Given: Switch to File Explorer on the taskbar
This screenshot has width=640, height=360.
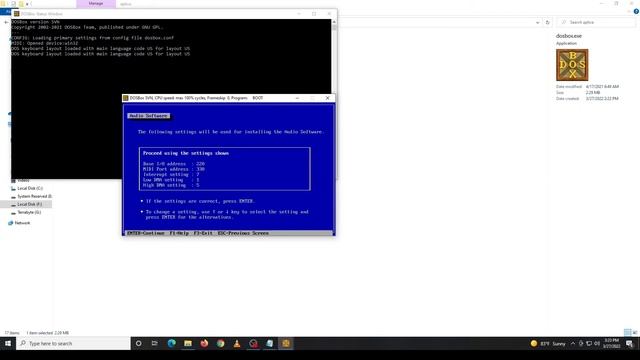Looking at the screenshot, I should coord(188,343).
